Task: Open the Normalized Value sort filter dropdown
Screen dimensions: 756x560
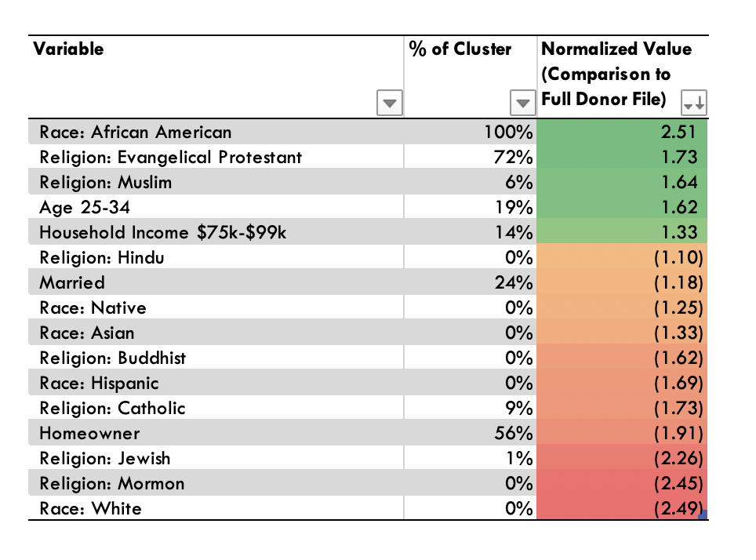Action: (x=694, y=103)
